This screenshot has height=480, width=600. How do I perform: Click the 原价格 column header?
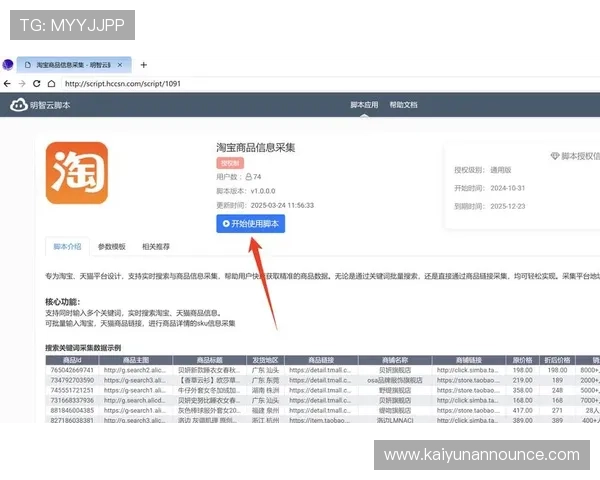(x=522, y=360)
